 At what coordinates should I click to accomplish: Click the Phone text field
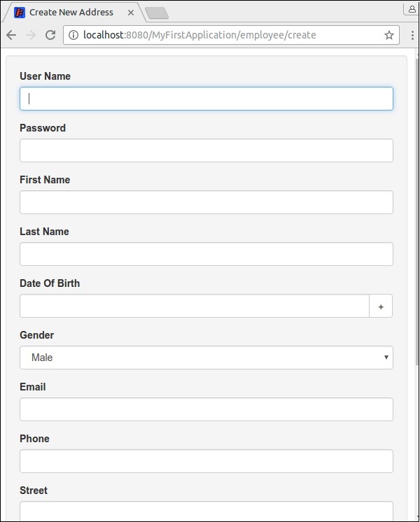[206, 461]
